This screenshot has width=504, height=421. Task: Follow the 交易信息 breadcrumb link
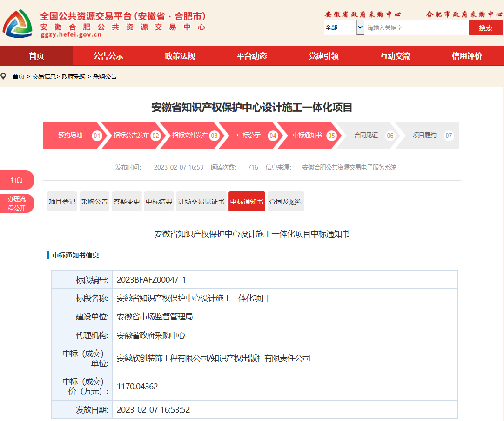[x=44, y=76]
